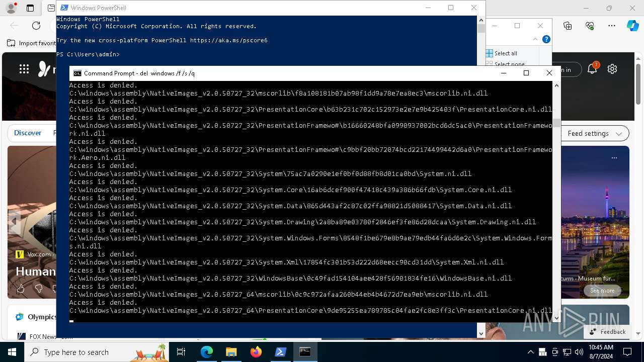Viewport: 644px width, 362px height.
Task: Show hidden system tray icons
Action: coord(530,352)
